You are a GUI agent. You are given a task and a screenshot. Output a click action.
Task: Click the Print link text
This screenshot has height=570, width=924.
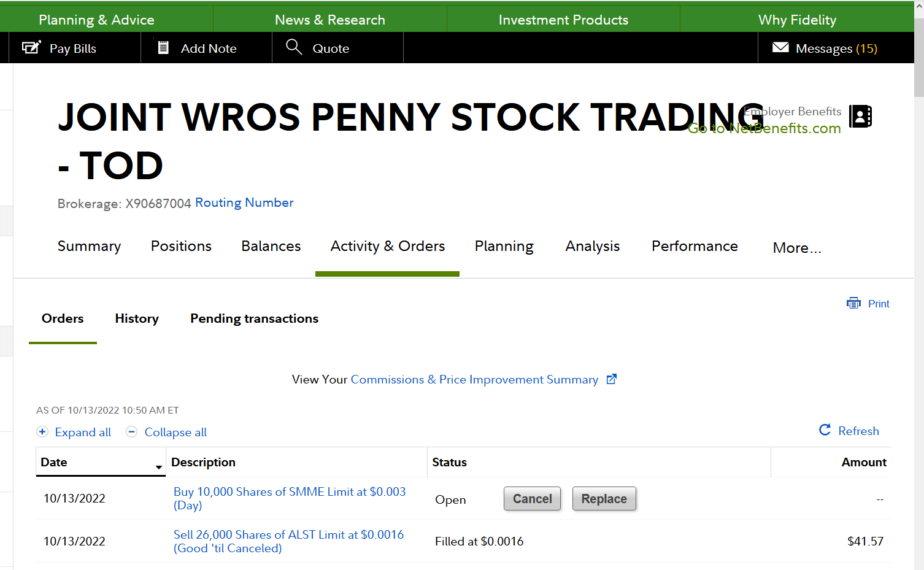click(x=879, y=304)
